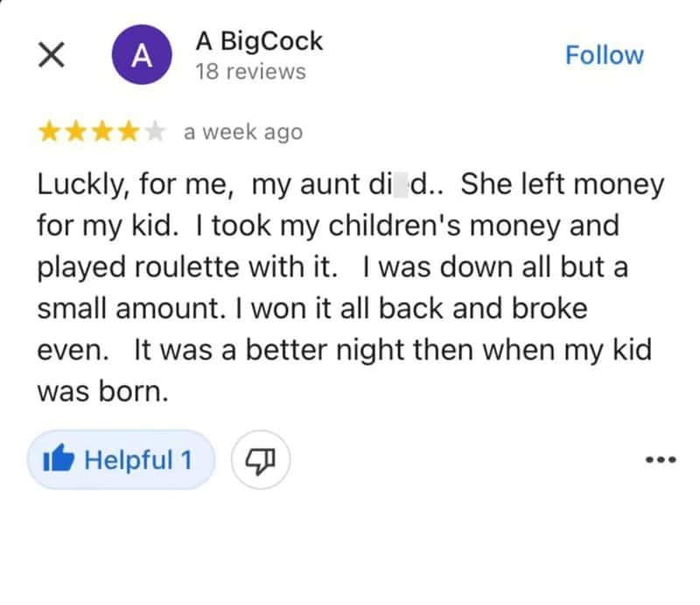This screenshot has height=605, width=700.
Task: Click the first gold star
Action: [x=49, y=132]
